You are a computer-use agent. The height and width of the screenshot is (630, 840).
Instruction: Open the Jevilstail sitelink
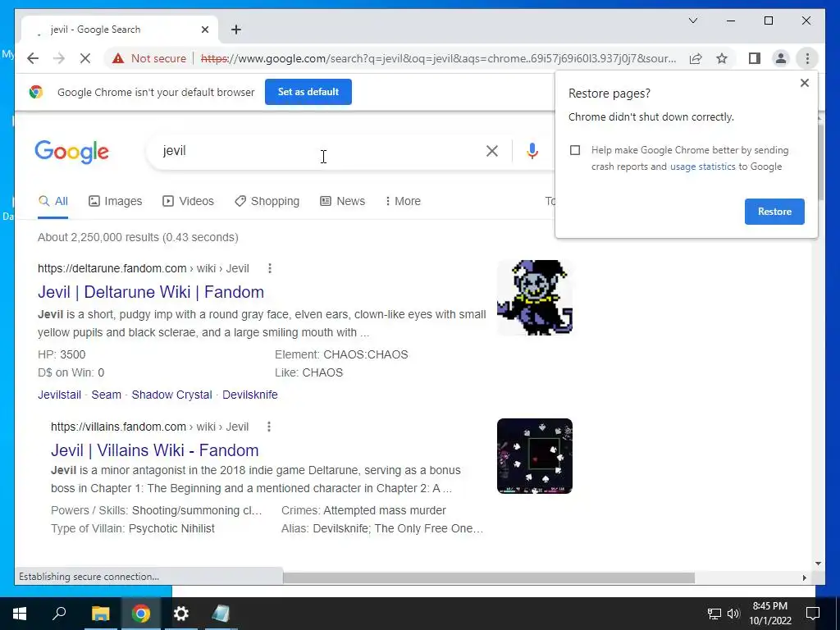pyautogui.click(x=59, y=395)
